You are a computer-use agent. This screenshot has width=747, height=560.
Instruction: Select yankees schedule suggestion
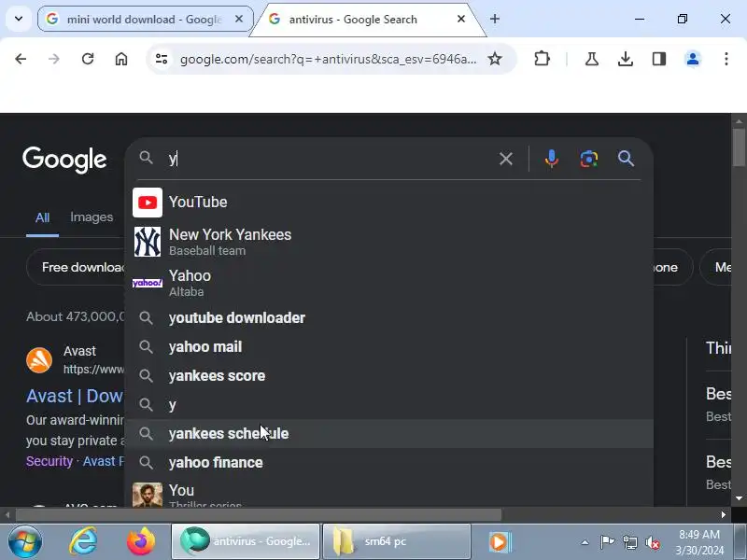pos(388,434)
